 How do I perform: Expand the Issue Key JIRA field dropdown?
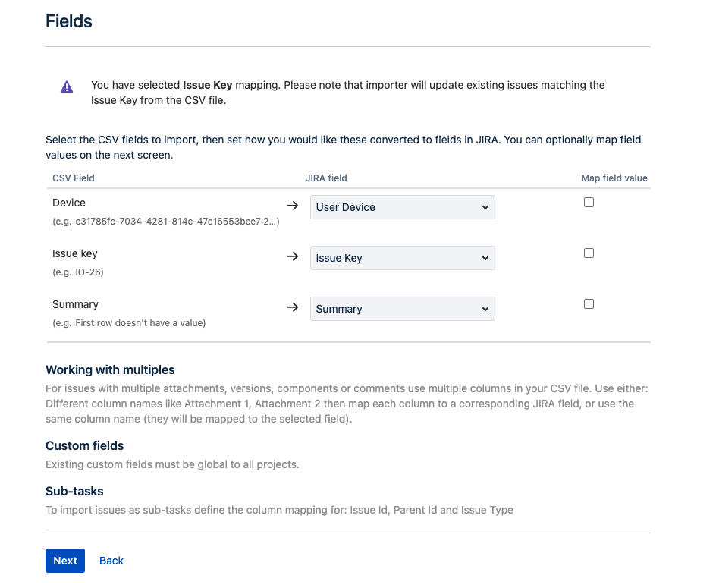point(402,258)
